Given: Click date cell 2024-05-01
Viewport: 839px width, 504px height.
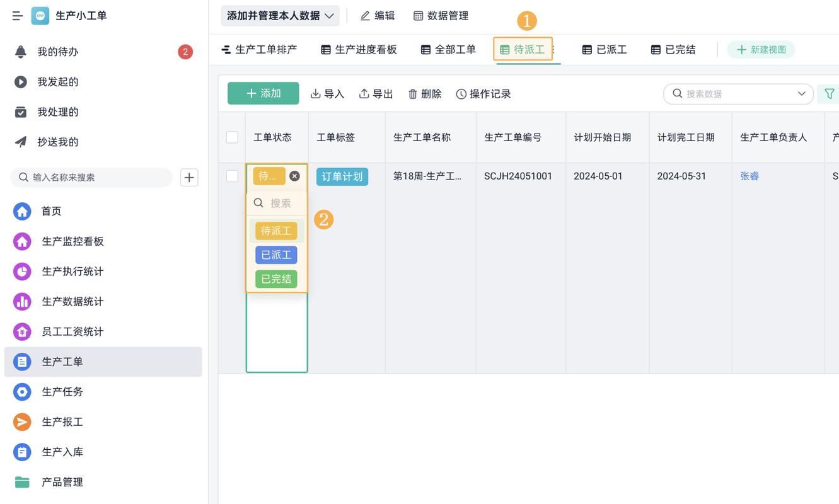Looking at the screenshot, I should 598,176.
